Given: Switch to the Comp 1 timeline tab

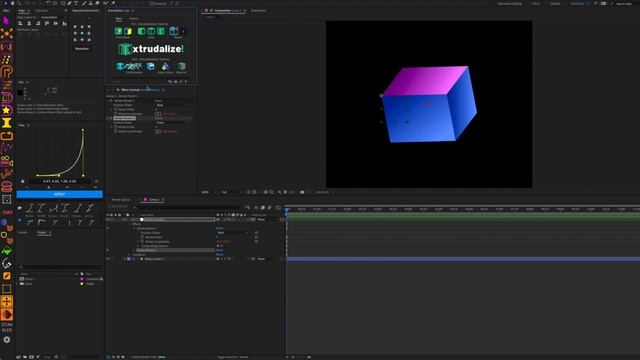Looking at the screenshot, I should (x=154, y=200).
